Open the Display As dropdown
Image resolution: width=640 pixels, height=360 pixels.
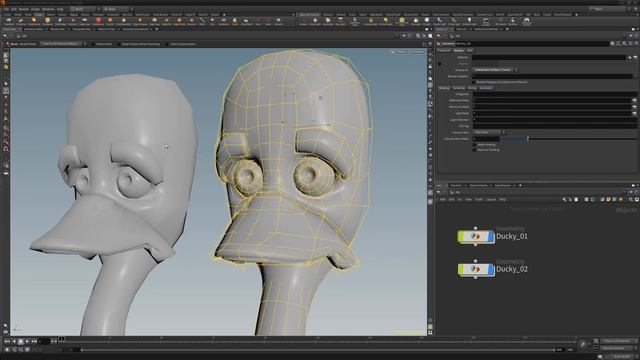[x=496, y=70]
